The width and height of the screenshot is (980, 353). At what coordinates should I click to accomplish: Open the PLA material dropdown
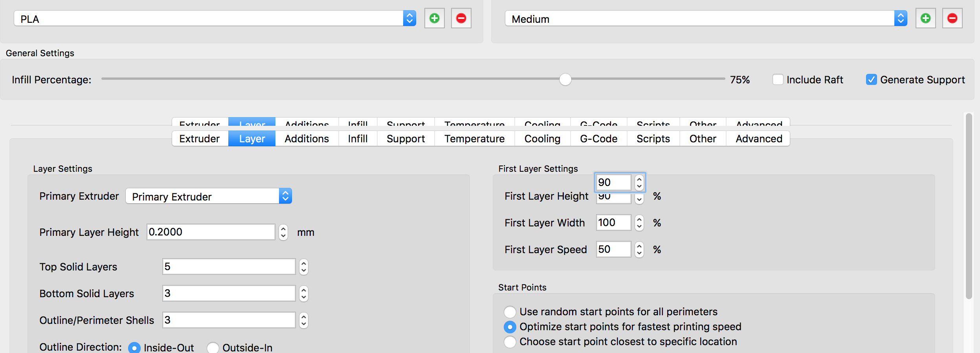(215, 18)
